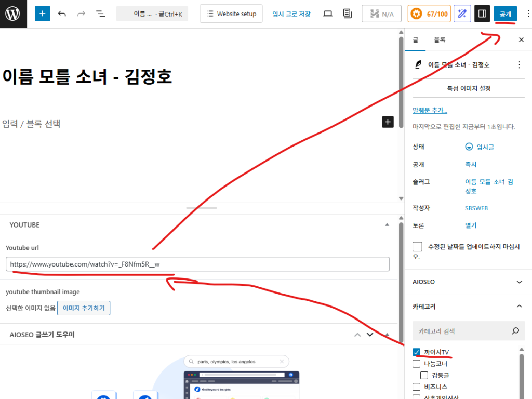The width and height of the screenshot is (532, 399).
Task: Select the 글 tab in sidebar
Action: 416,40
